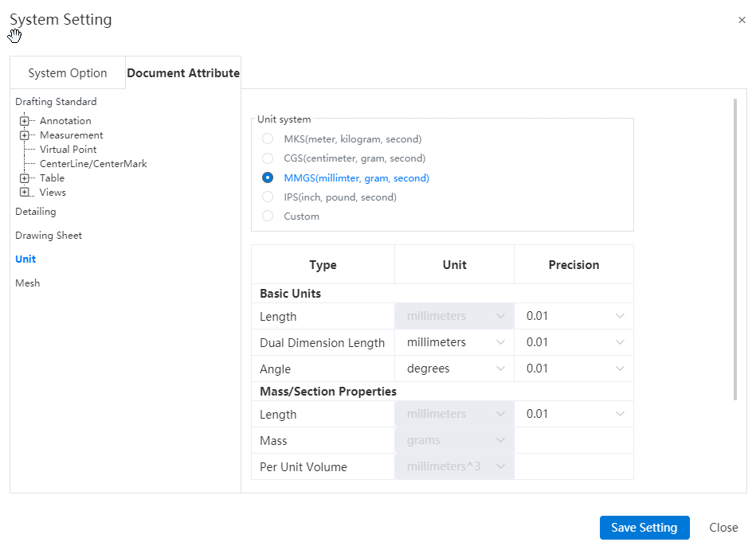756x546 pixels.
Task: Open the Measurement tree item
Action: (x=72, y=135)
